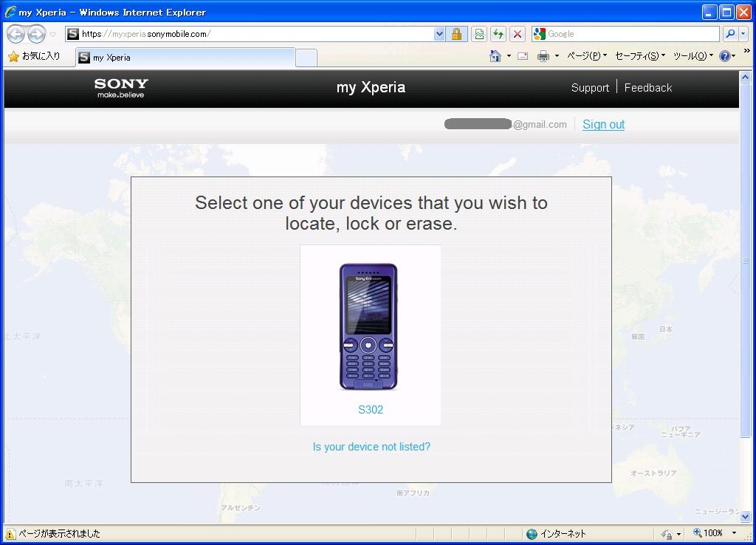Click the Protected Mode lock icon in status bar
The width and height of the screenshot is (756, 545).
click(667, 534)
